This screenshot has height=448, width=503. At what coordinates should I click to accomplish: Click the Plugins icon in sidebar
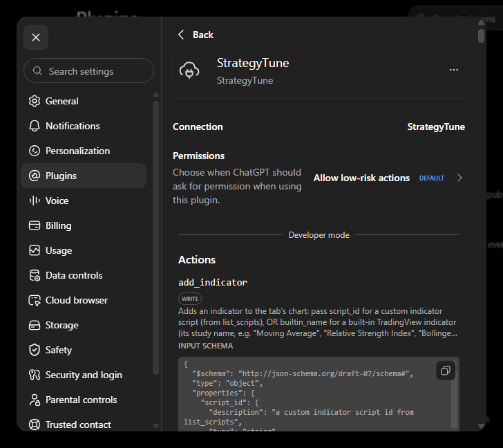35,176
